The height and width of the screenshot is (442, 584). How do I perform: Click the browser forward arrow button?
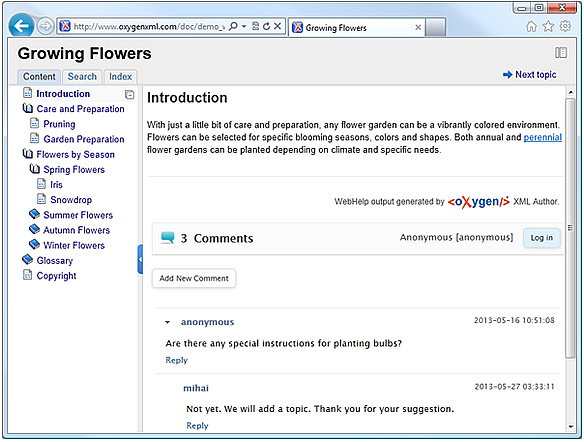pyautogui.click(x=45, y=26)
